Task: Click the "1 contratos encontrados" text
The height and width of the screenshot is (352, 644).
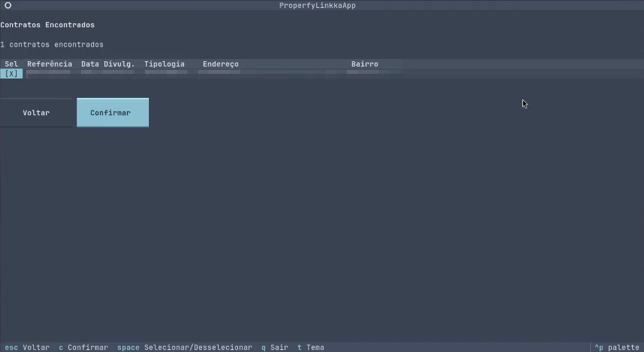Action: click(52, 45)
